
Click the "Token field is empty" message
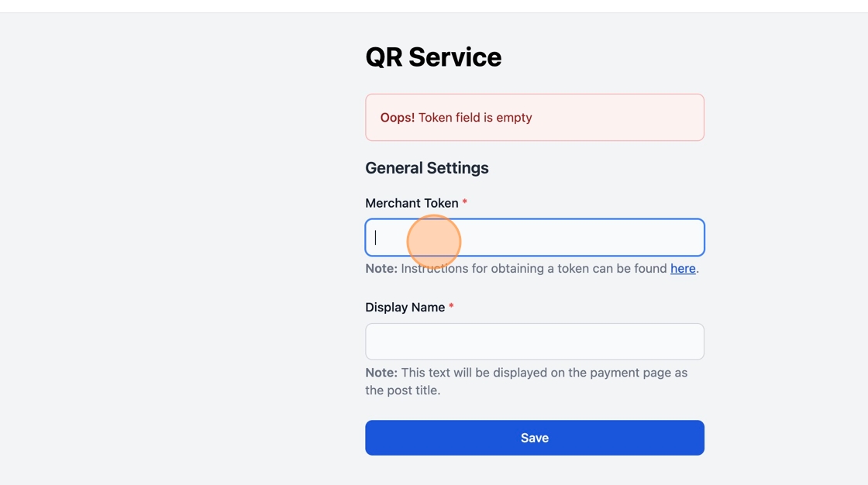coord(475,118)
